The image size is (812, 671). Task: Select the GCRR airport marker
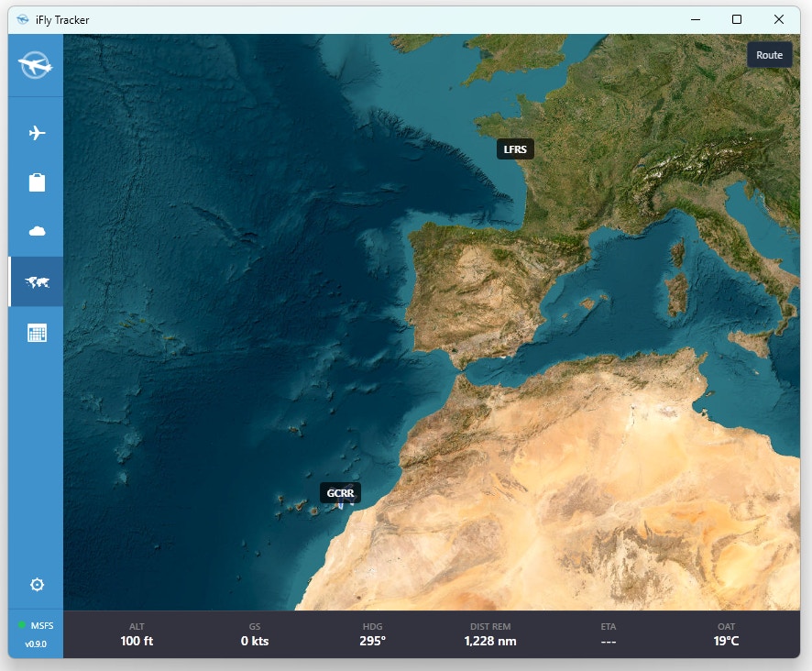coord(340,493)
